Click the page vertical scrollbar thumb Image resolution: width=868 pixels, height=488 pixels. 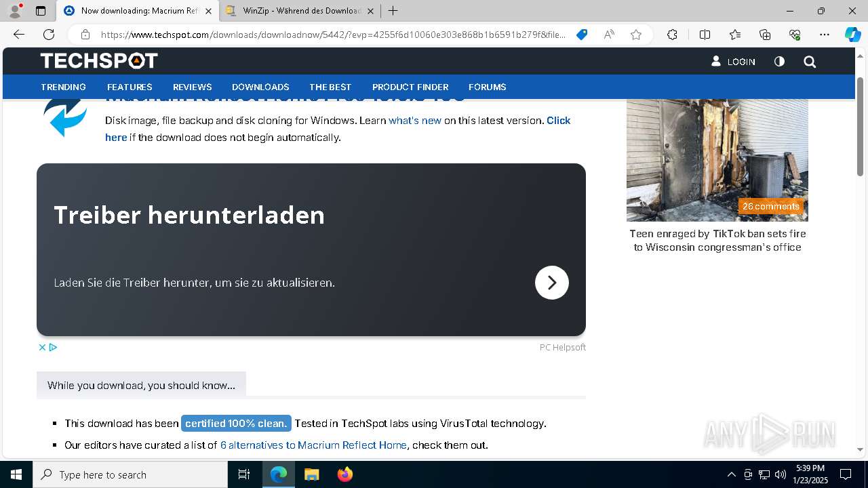(860, 127)
